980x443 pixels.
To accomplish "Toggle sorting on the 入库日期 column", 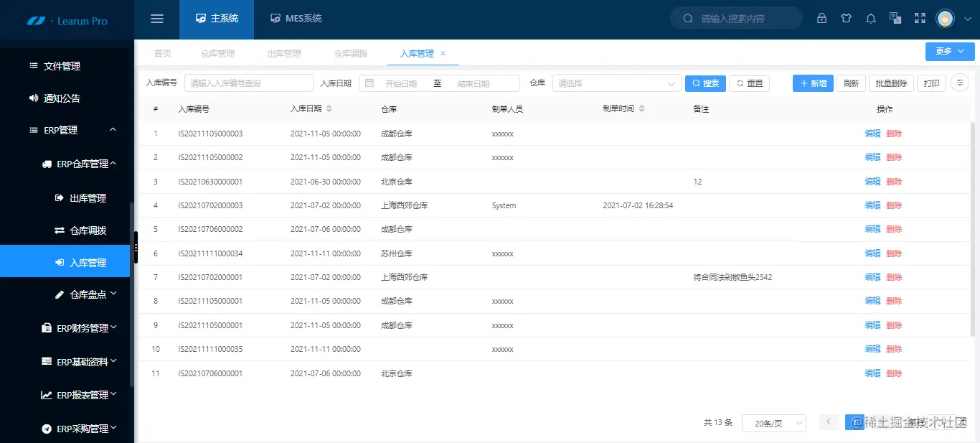I will pos(331,108).
